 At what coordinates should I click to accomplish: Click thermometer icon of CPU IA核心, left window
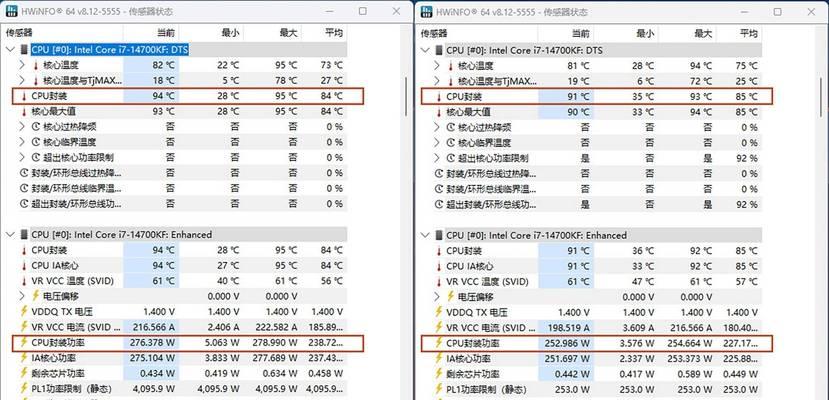pyautogui.click(x=24, y=265)
